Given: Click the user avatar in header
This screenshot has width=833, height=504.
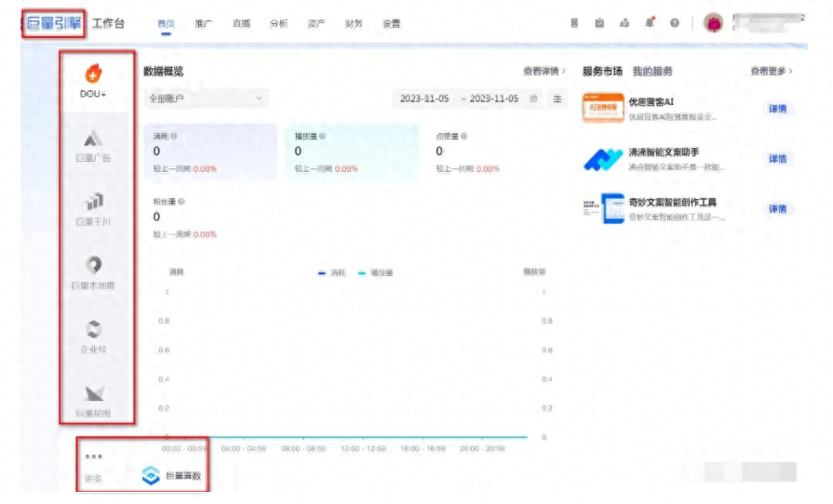Looking at the screenshot, I should click(x=713, y=23).
